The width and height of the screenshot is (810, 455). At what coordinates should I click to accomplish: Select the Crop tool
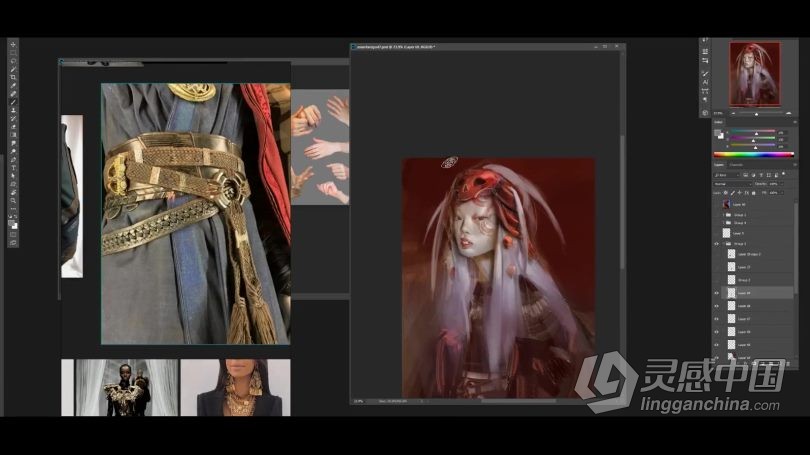point(13,77)
